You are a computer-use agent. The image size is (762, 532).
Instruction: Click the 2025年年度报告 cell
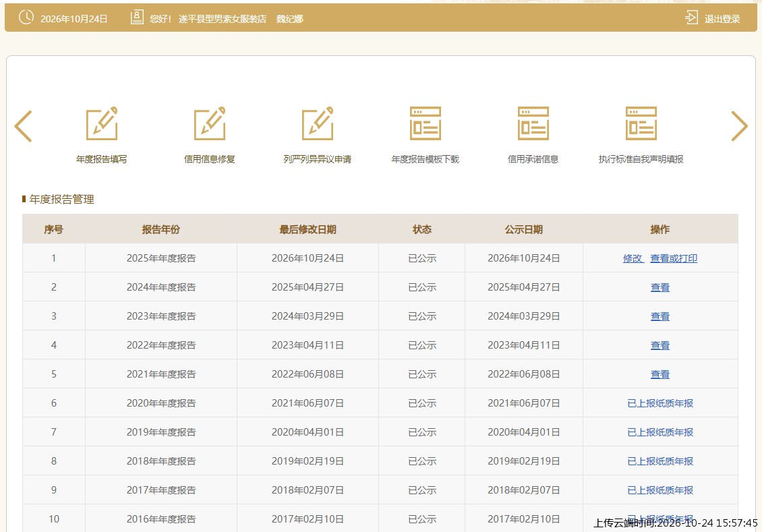click(161, 258)
